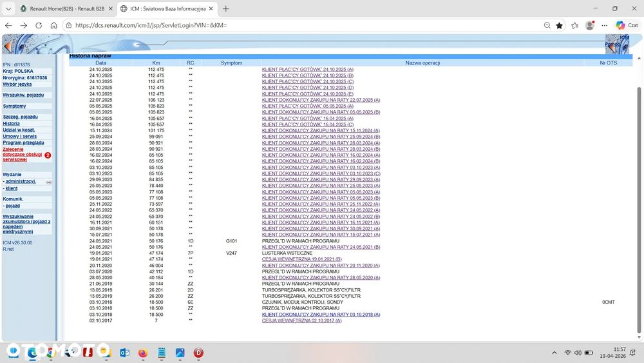This screenshot has height=363, width=644.
Task: Select the 0CMT Nr OTS value
Action: [x=609, y=302]
